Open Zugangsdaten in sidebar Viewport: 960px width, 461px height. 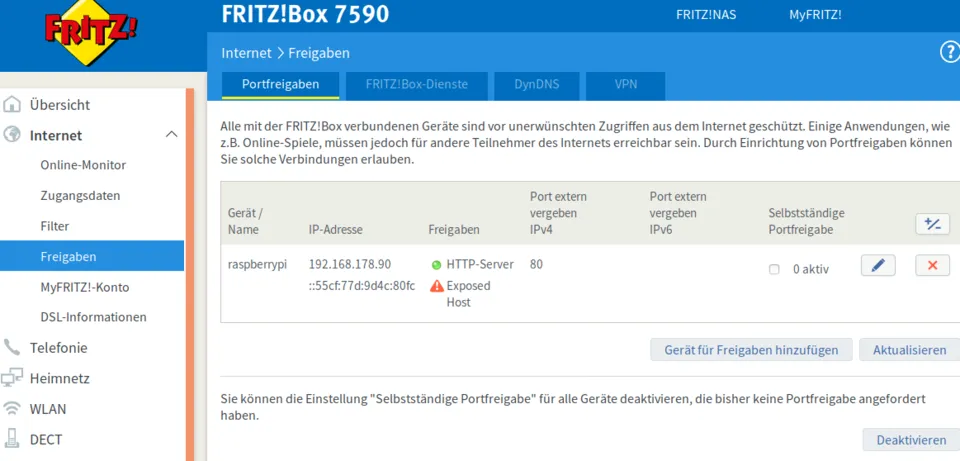(x=80, y=196)
